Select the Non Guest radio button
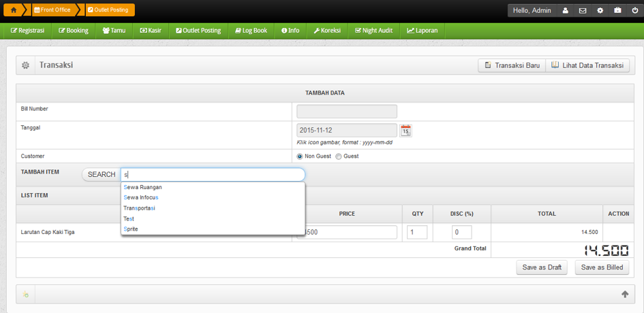Image resolution: width=644 pixels, height=313 pixels. pyautogui.click(x=300, y=156)
